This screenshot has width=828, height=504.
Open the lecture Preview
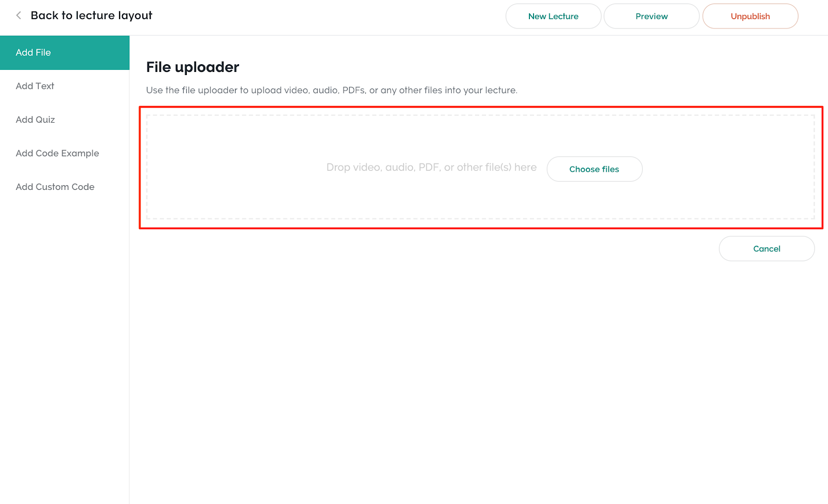point(652,16)
